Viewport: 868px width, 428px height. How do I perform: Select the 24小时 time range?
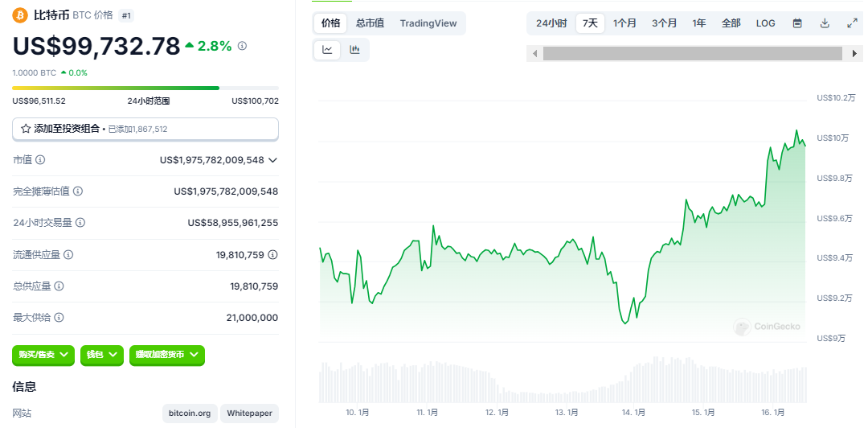pyautogui.click(x=551, y=23)
